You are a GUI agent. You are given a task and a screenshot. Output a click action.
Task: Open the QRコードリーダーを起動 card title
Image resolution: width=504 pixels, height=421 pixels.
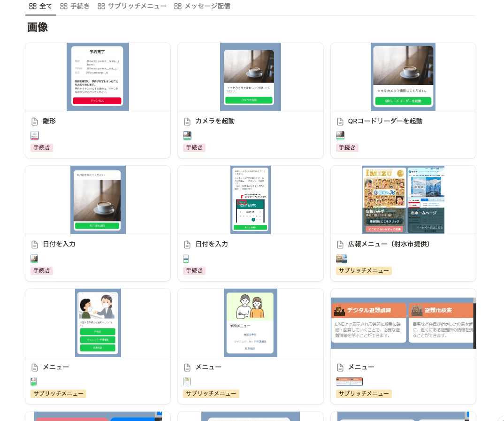tap(385, 121)
